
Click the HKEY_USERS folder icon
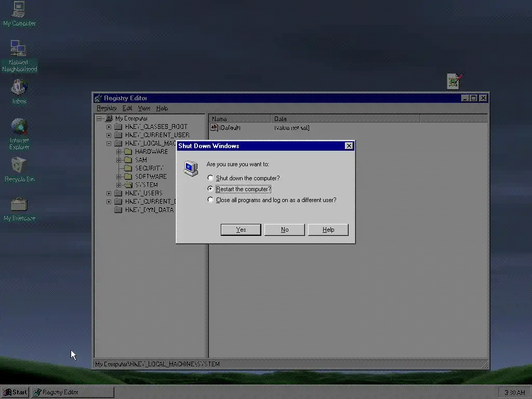[118, 193]
